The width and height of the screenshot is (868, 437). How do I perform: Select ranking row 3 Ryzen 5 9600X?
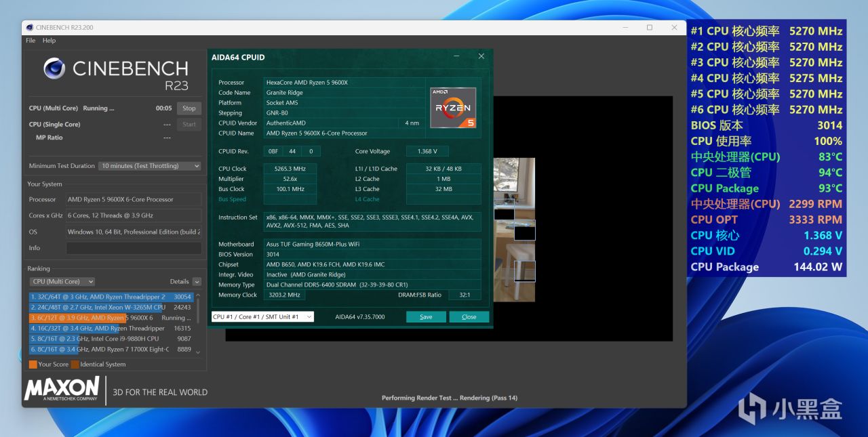[x=111, y=318]
